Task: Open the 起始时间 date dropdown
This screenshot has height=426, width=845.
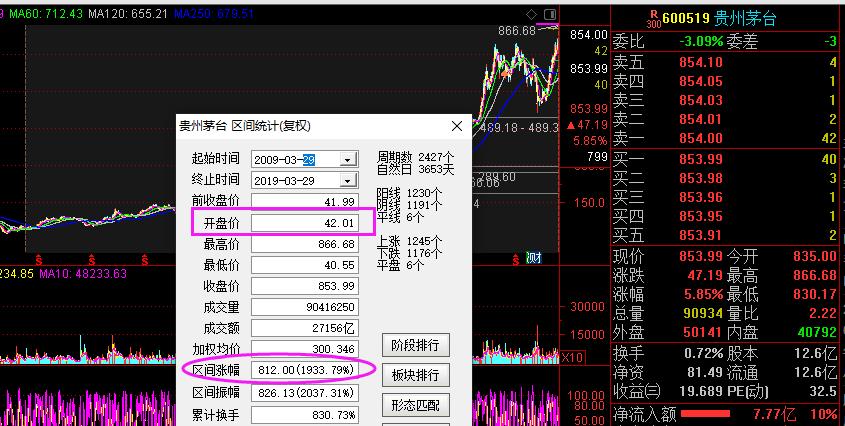Action: (x=348, y=160)
